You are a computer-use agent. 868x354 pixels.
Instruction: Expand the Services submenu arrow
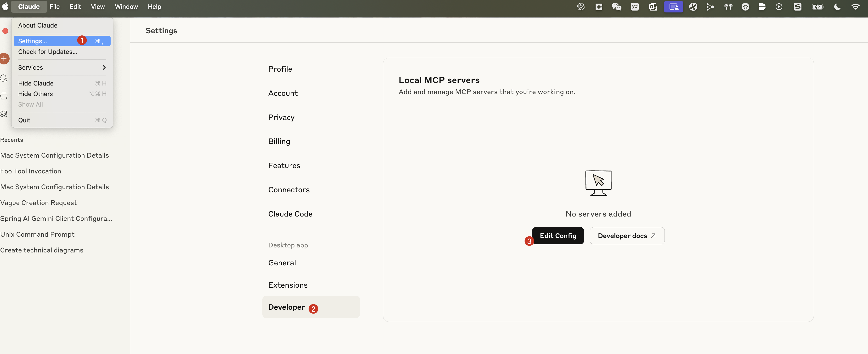pyautogui.click(x=104, y=68)
